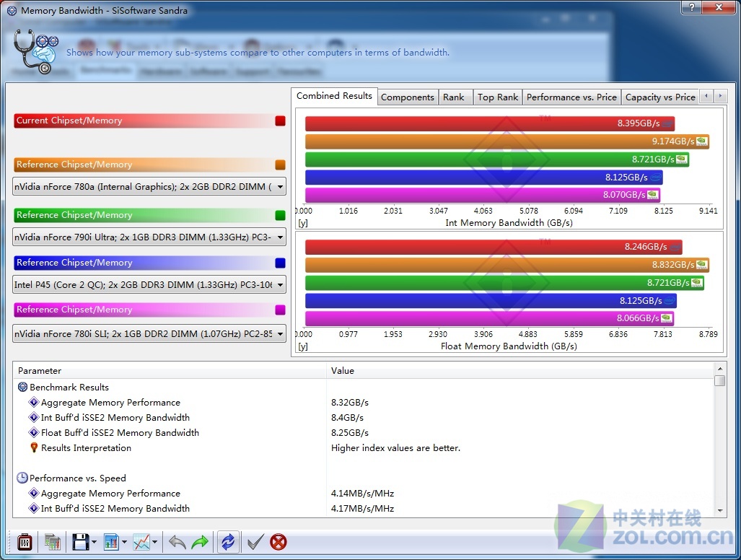This screenshot has height=560, width=741.
Task: Click the diamond icon beside Int Buff'd 4.17MB/s/MHz row
Action: tap(34, 508)
